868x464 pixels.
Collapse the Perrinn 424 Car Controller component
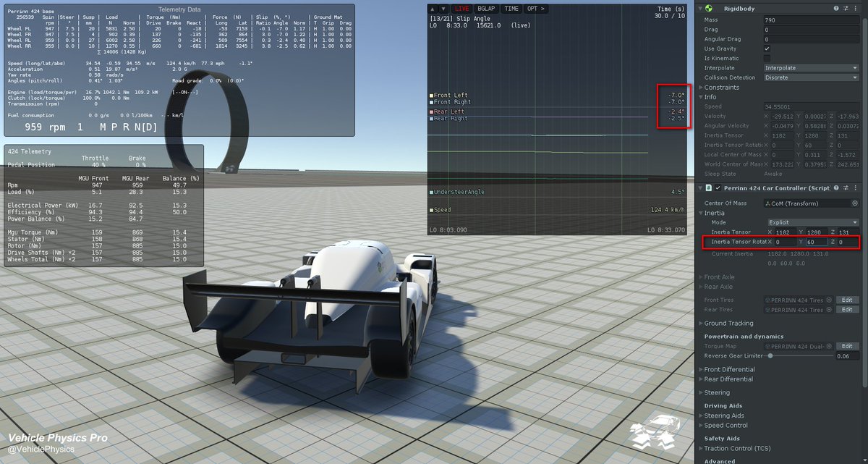tap(700, 188)
